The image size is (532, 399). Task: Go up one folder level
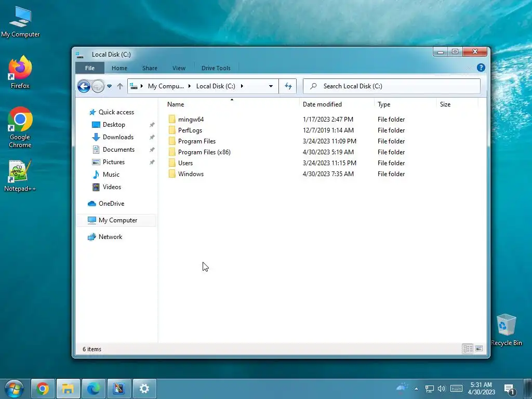(x=120, y=86)
